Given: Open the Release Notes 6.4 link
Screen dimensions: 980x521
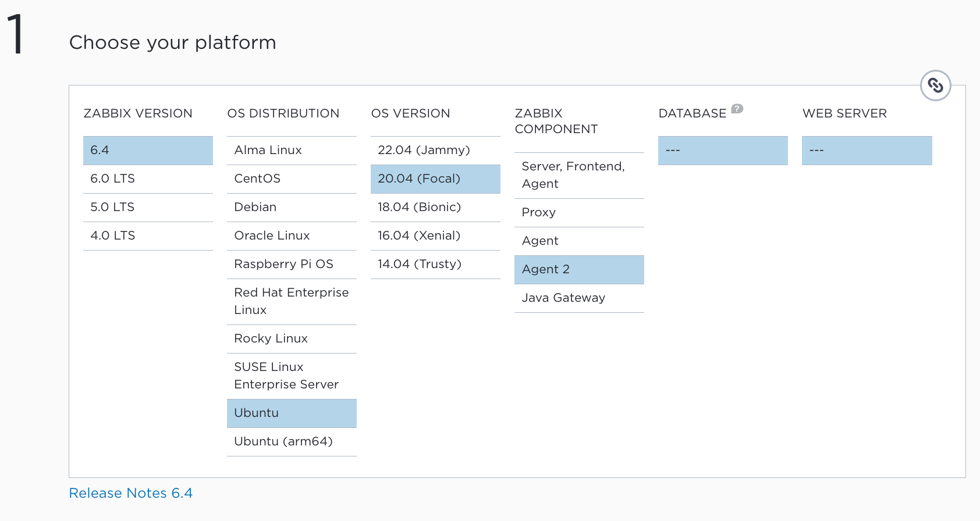Looking at the screenshot, I should (x=130, y=493).
